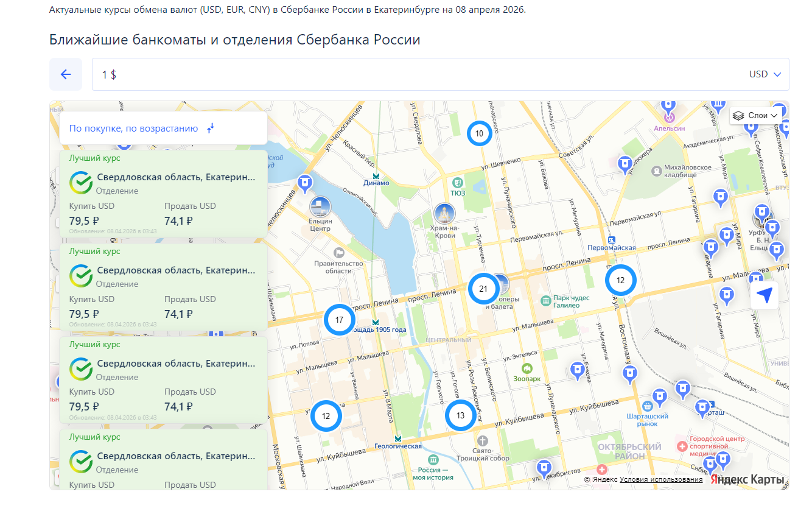Viewport: 812px width, 514px height.
Task: Open the cluster marker labeled 21
Action: click(x=483, y=289)
